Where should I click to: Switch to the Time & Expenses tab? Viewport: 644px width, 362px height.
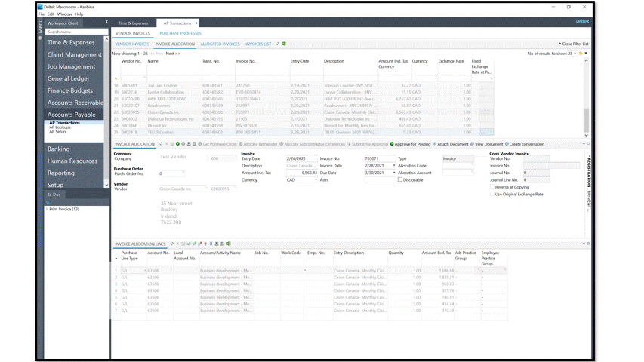133,23
